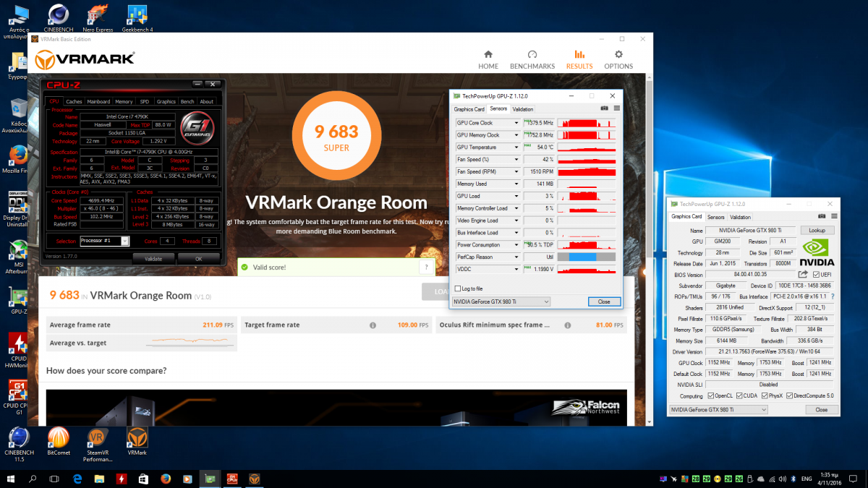Toggle PhysX checkbox in GPU-Z
868x488 pixels.
pyautogui.click(x=765, y=395)
